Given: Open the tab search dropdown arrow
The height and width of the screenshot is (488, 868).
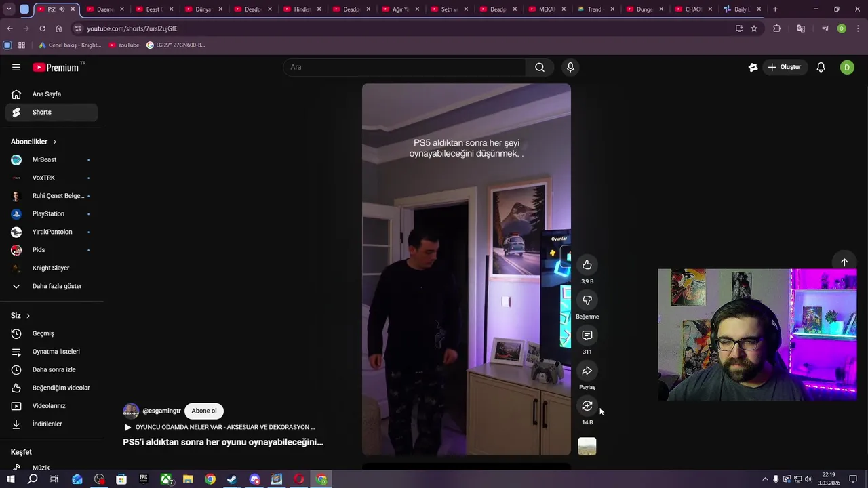Looking at the screenshot, I should (x=9, y=9).
